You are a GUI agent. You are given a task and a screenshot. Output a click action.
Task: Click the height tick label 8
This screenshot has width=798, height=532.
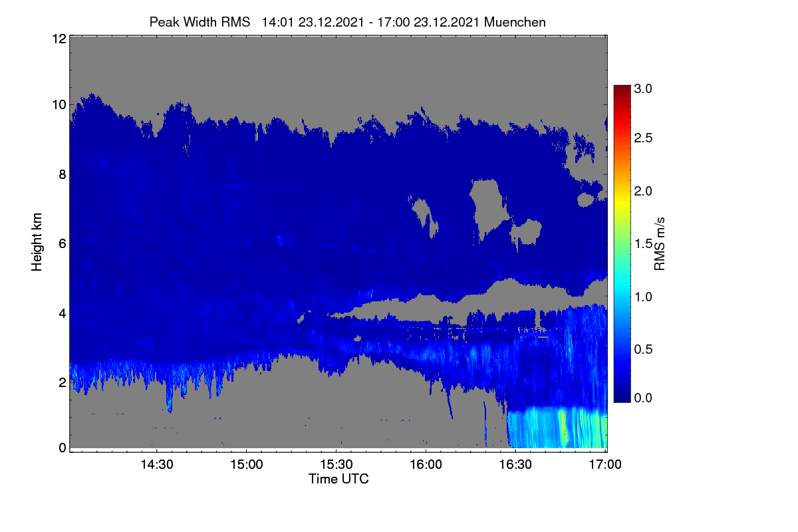pos(61,175)
